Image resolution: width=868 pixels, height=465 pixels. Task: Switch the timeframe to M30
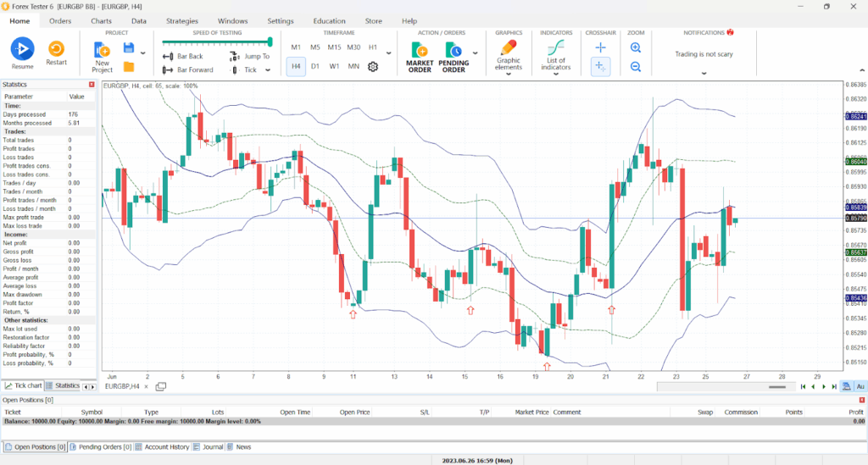(353, 47)
